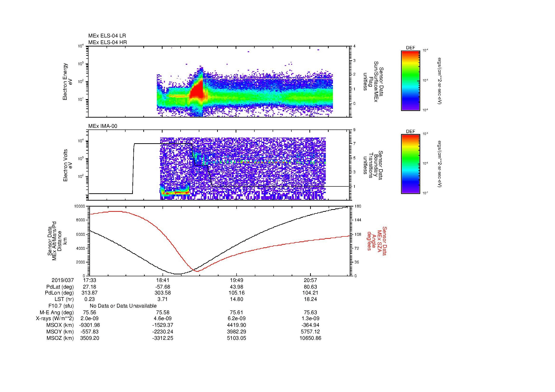
Task: Click the 'Electron Energy eV' axis label
Action: coord(67,82)
